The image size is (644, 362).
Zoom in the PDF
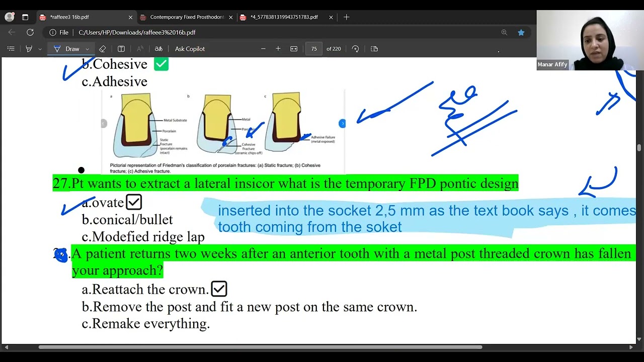pyautogui.click(x=278, y=49)
